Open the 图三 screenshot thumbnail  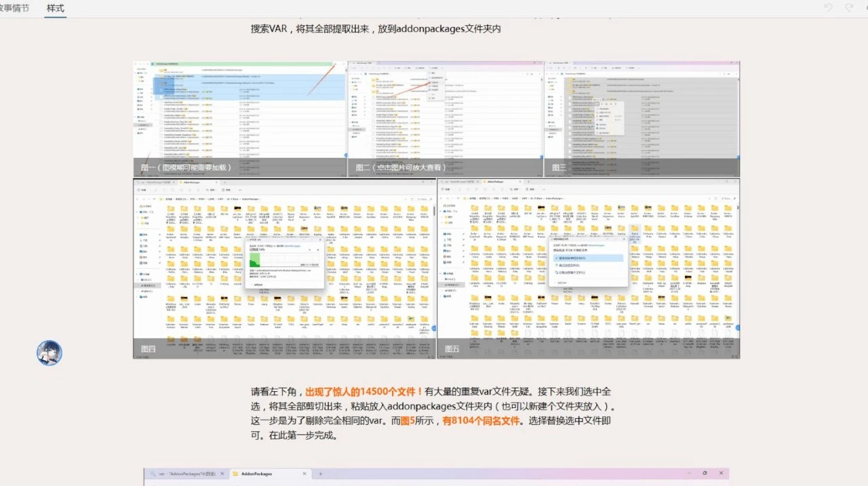(x=642, y=119)
